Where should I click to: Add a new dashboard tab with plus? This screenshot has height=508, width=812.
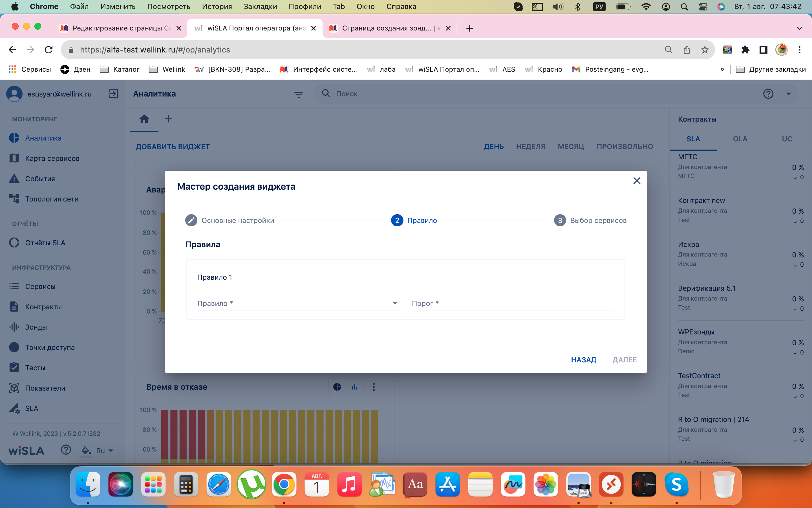168,119
